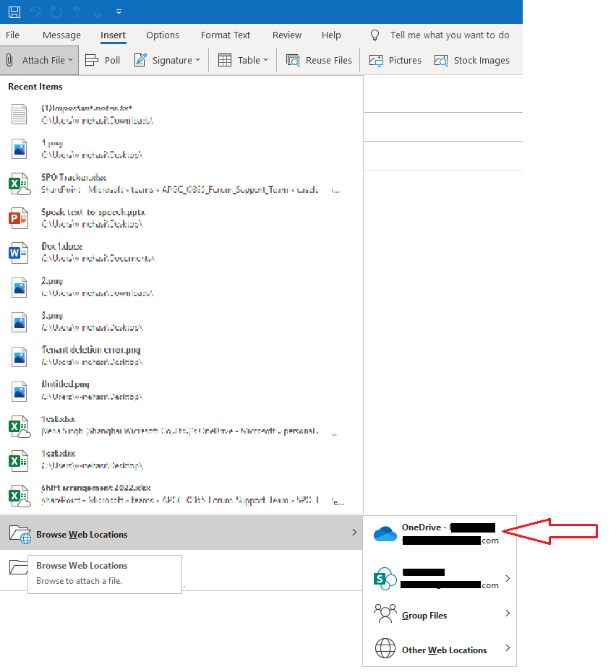
Task: Click Excel icon for shift arrangement 2022.xlsx
Action: point(20,496)
